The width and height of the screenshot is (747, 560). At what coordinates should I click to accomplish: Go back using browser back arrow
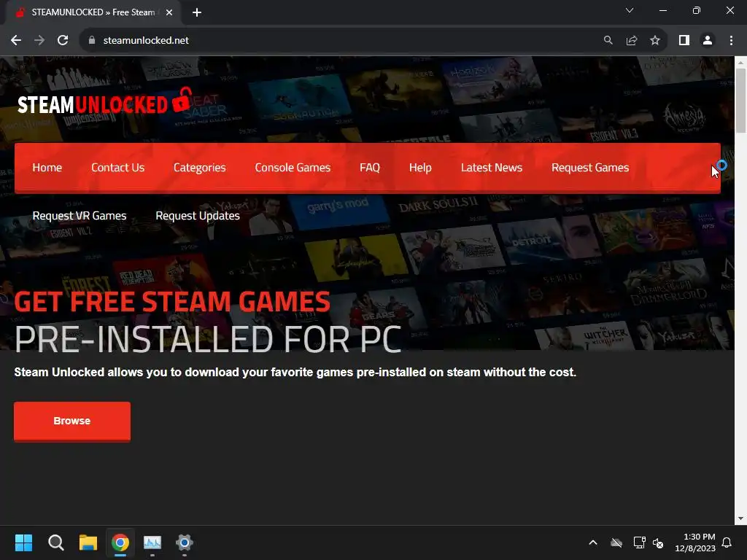(16, 41)
